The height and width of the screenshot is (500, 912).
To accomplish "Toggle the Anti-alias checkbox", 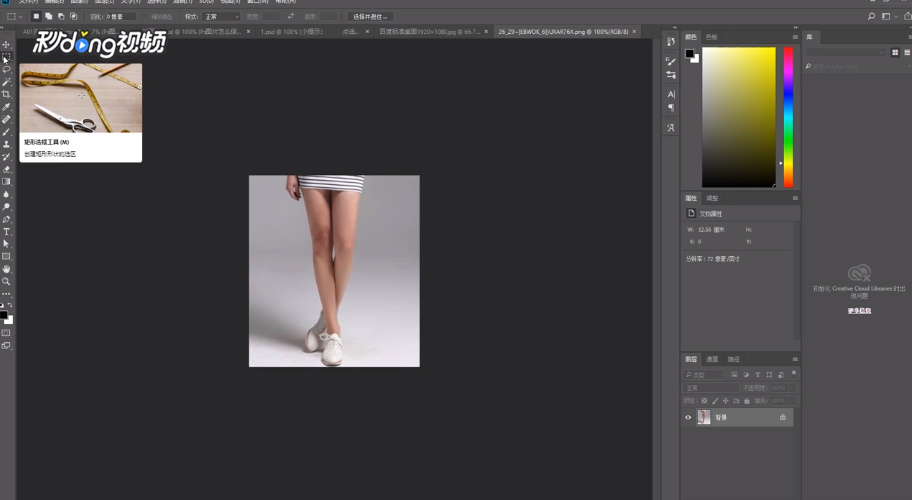I will click(x=145, y=16).
